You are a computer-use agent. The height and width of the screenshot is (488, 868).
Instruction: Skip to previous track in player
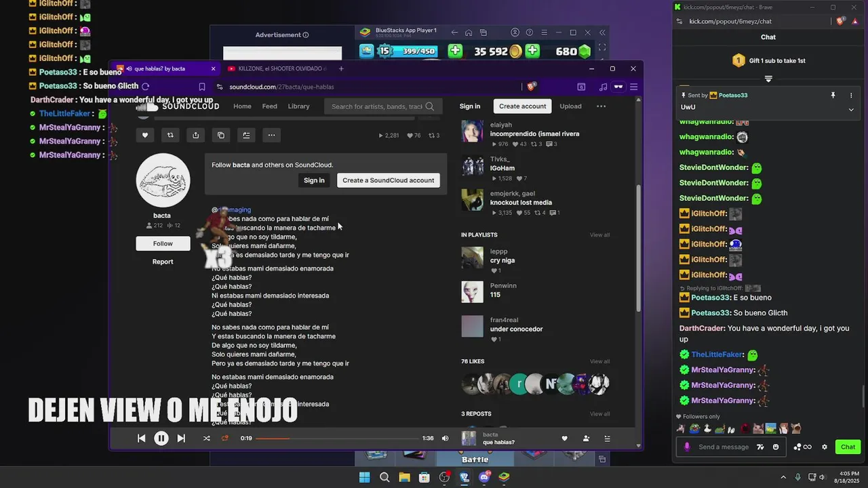click(141, 439)
